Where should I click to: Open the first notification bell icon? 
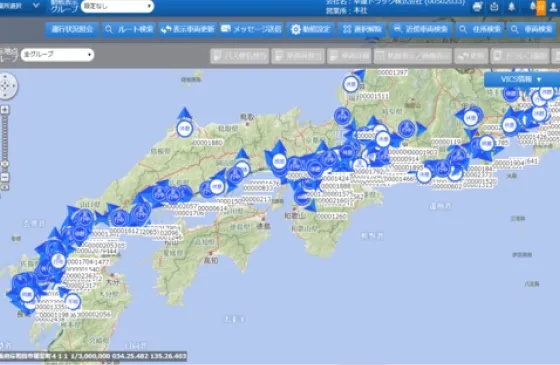511,7
